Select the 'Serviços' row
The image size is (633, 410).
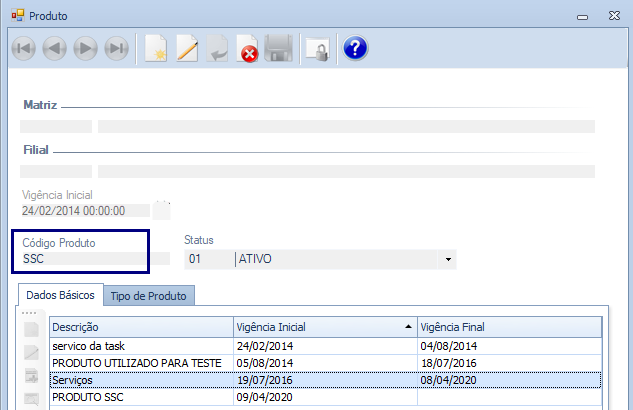325,380
